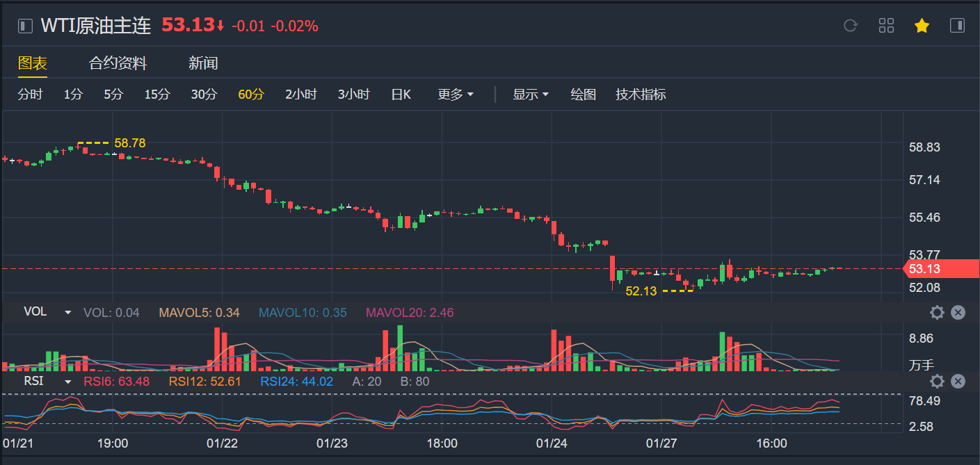Select the 日K timeframe
The image size is (980, 465).
tap(401, 95)
